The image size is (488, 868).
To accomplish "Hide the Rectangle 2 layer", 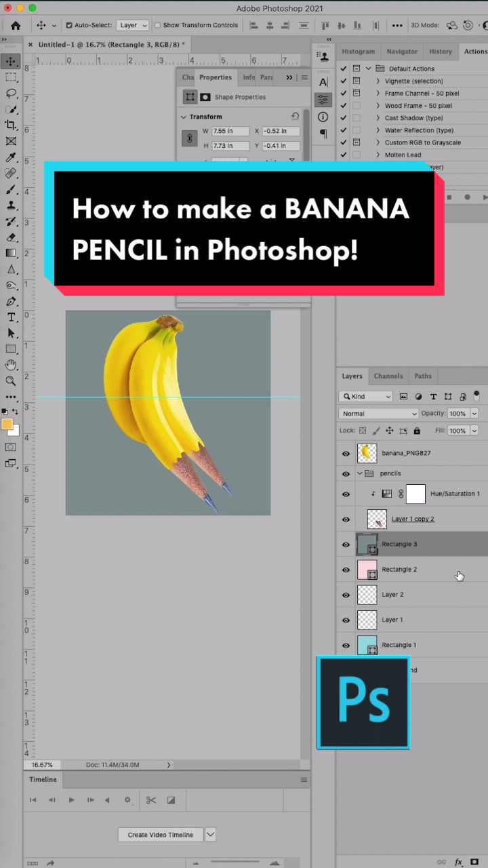I will coord(346,570).
